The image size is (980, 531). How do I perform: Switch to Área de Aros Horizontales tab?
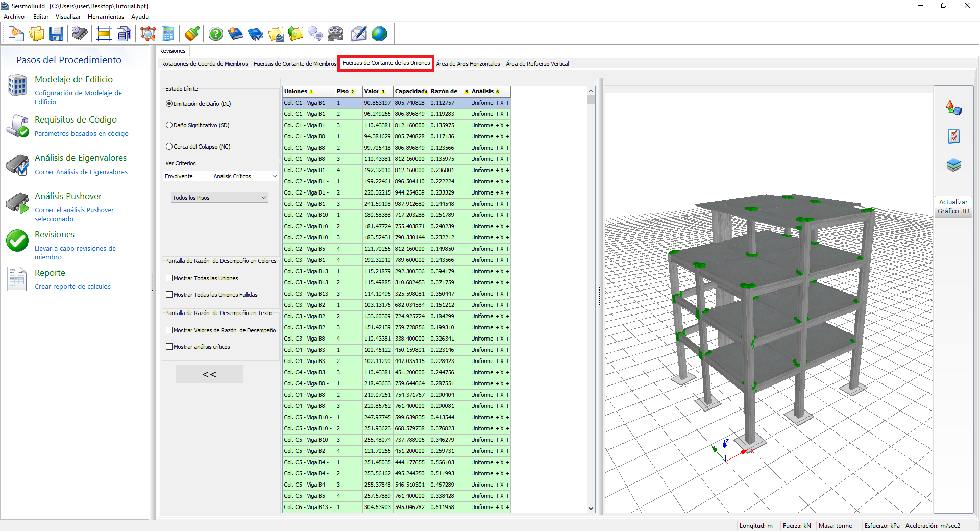468,64
